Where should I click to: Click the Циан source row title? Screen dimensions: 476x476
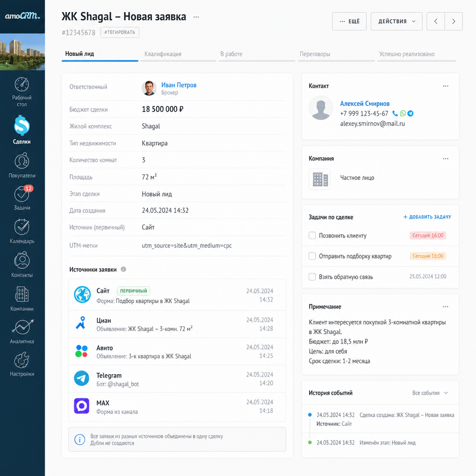(x=104, y=321)
